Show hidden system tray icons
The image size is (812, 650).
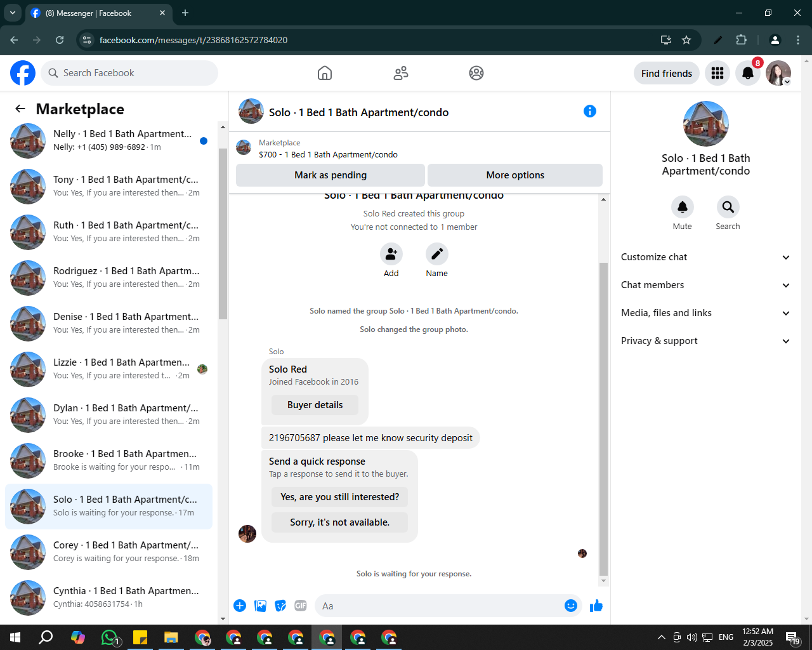tap(661, 637)
